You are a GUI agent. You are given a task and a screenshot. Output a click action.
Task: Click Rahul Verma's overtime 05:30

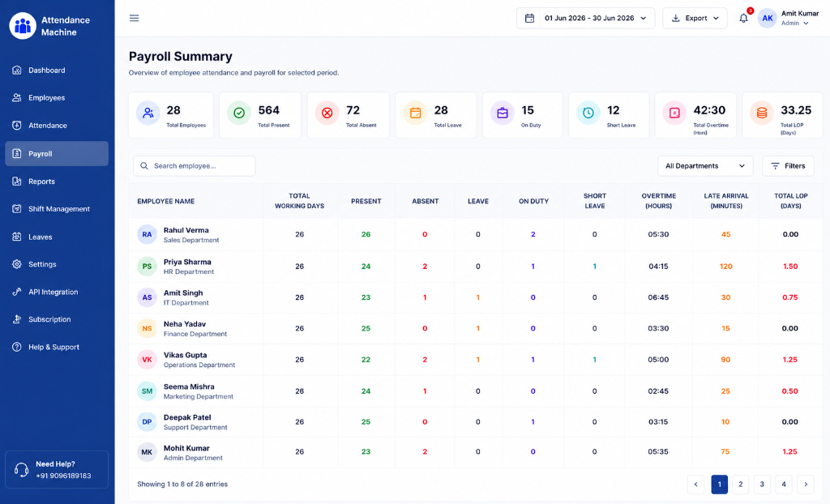point(658,234)
